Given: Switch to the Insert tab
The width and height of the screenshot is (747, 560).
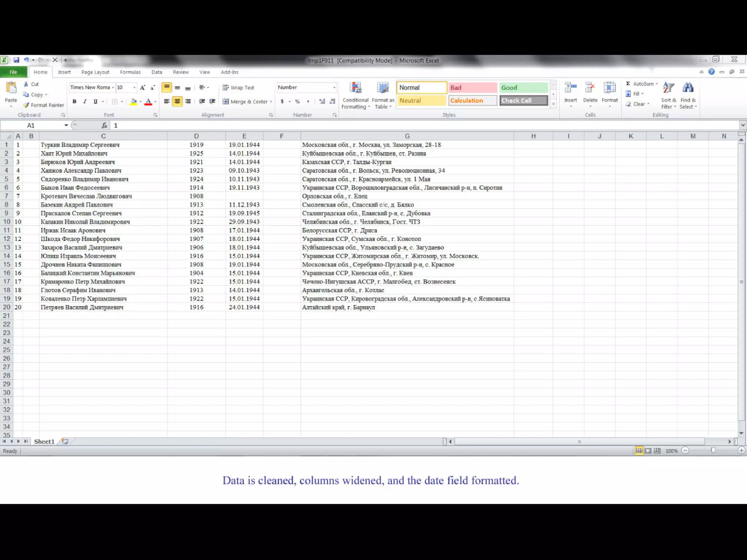Looking at the screenshot, I should (64, 72).
